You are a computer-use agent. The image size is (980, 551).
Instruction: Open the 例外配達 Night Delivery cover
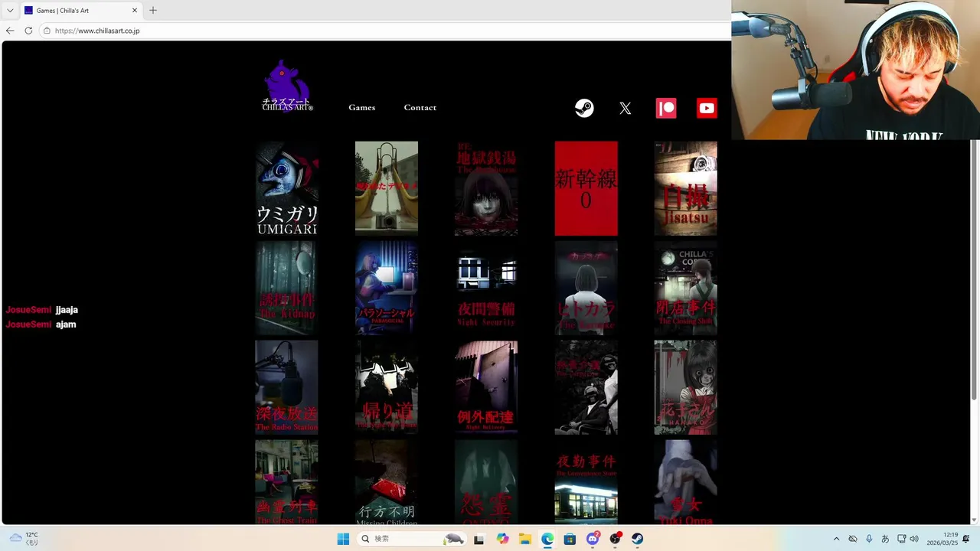click(x=486, y=388)
